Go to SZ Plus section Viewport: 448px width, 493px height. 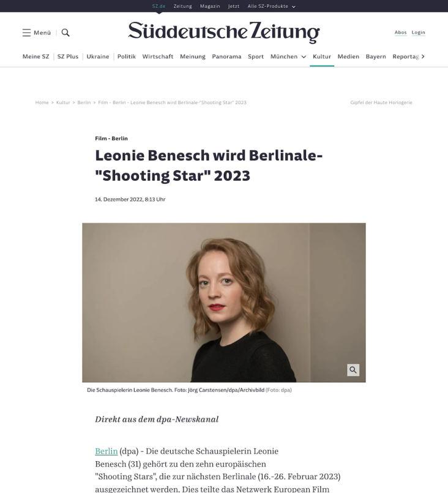[67, 56]
